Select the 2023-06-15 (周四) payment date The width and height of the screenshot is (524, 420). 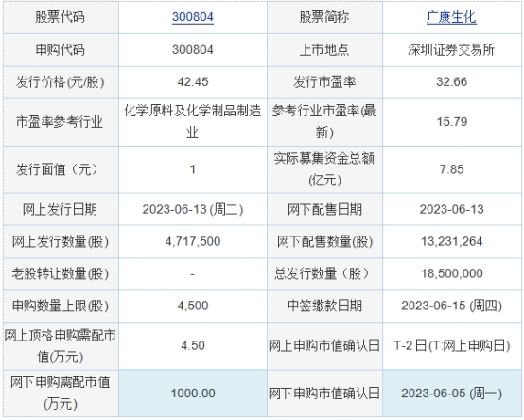pyautogui.click(x=451, y=306)
